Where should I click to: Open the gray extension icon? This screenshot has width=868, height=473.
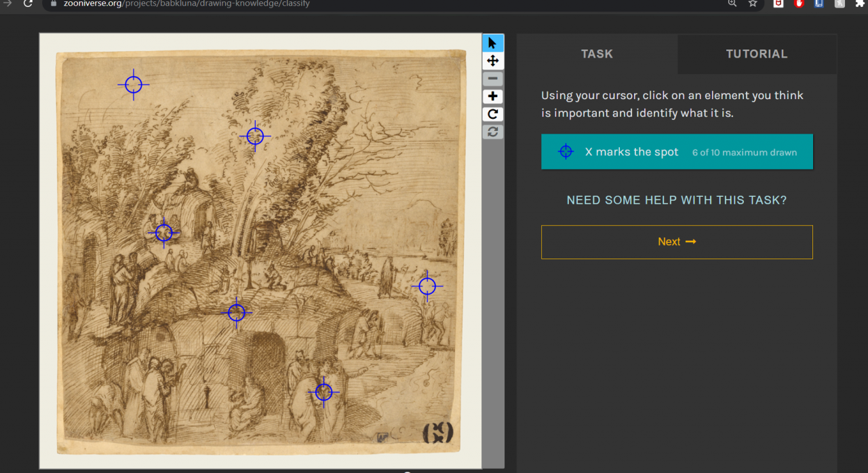tap(840, 3)
